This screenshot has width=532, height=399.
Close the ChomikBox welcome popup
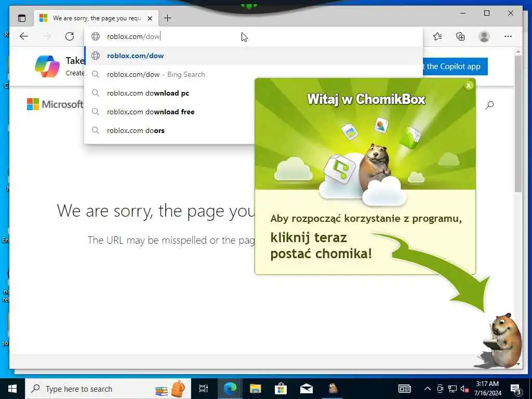(469, 86)
